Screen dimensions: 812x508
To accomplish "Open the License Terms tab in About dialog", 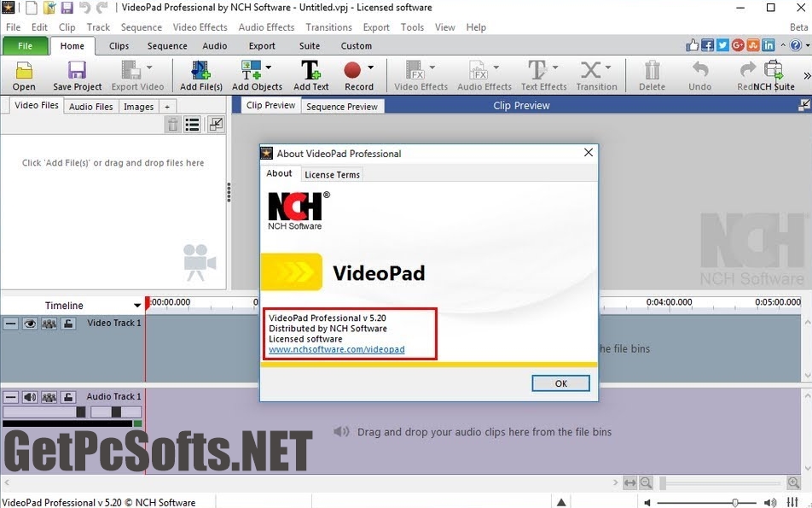I will 332,175.
